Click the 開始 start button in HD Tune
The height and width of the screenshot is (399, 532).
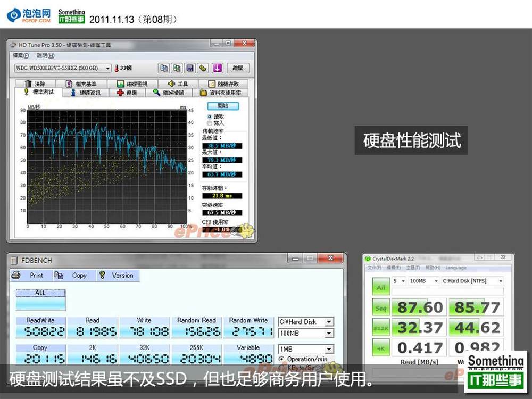pos(223,106)
